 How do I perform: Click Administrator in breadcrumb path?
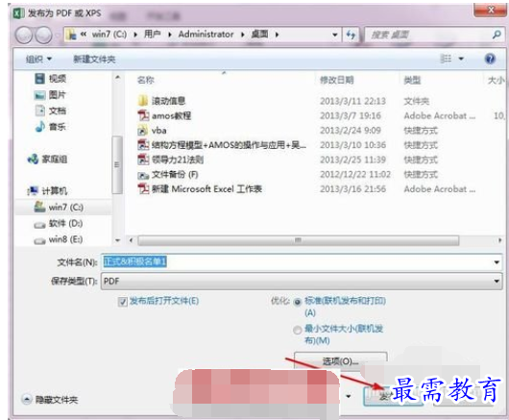pos(206,34)
